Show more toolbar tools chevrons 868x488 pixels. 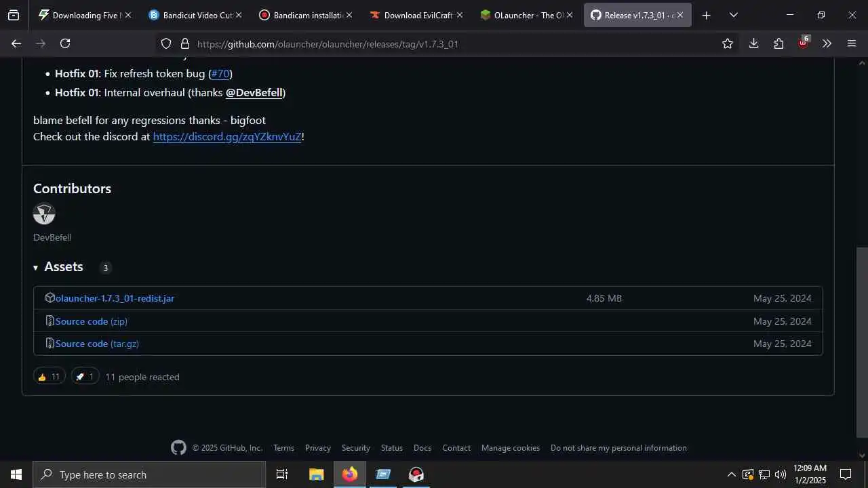point(827,43)
